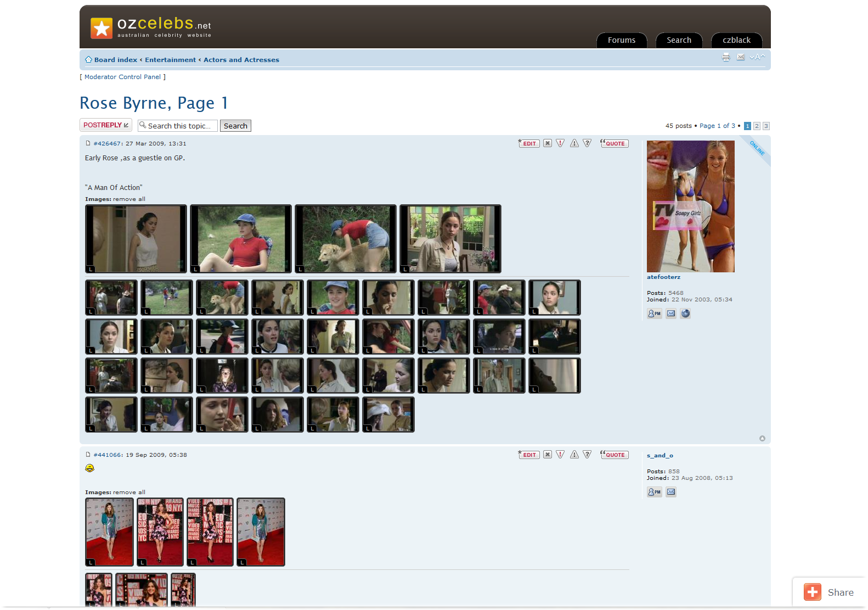This screenshot has width=868, height=610.
Task: Go to page 2 of the topic
Action: point(757,126)
